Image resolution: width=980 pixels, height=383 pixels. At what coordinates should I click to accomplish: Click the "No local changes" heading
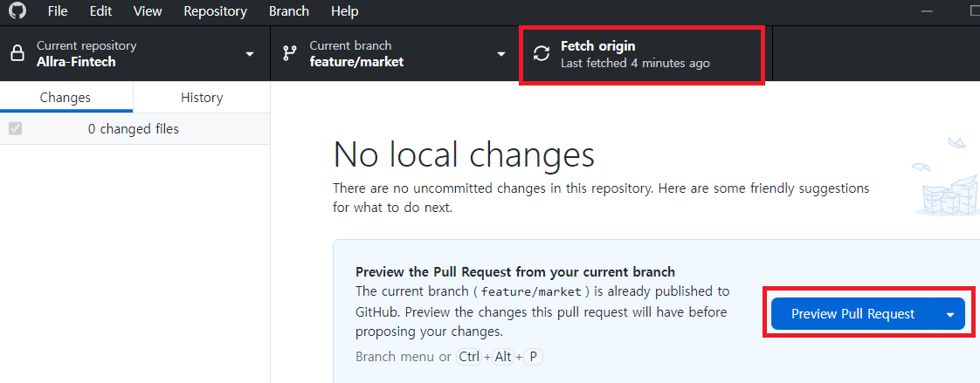pos(464,154)
